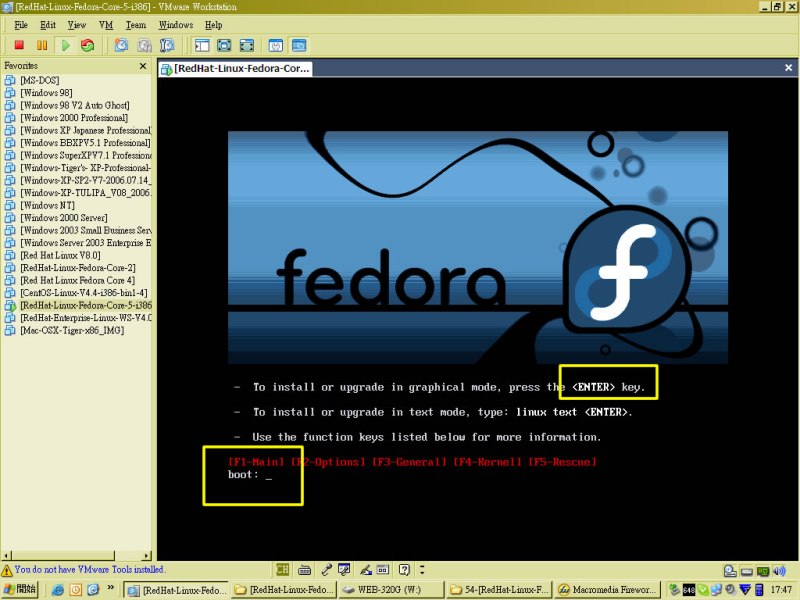The width and height of the screenshot is (800, 600).
Task: Click the 'You do not have VMware Tools installed' message
Action: (x=89, y=569)
